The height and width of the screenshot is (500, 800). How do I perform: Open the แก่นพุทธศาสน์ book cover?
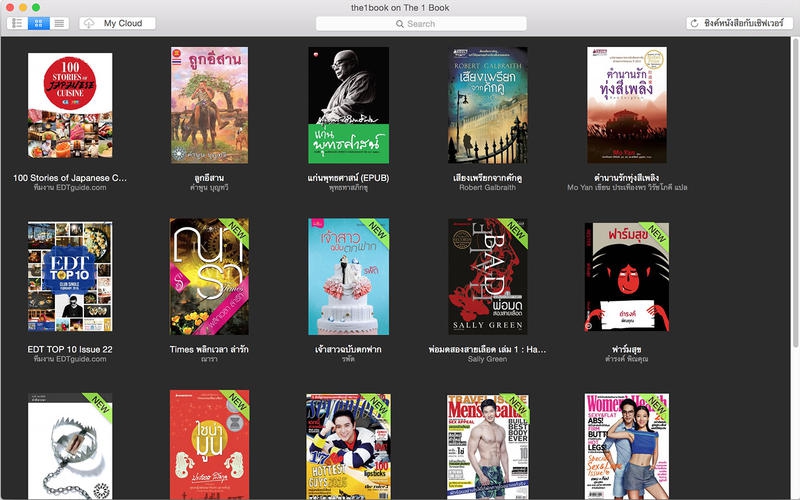point(348,105)
